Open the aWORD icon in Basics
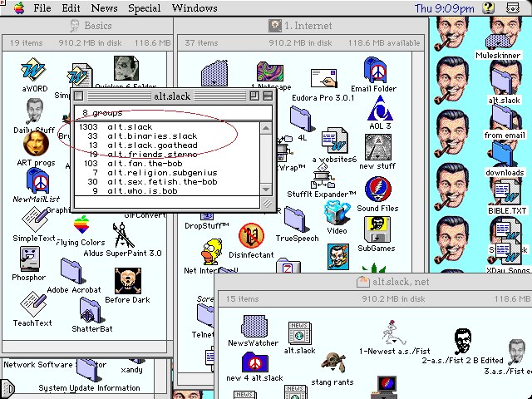Image resolution: width=532 pixels, height=399 pixels. coord(33,69)
